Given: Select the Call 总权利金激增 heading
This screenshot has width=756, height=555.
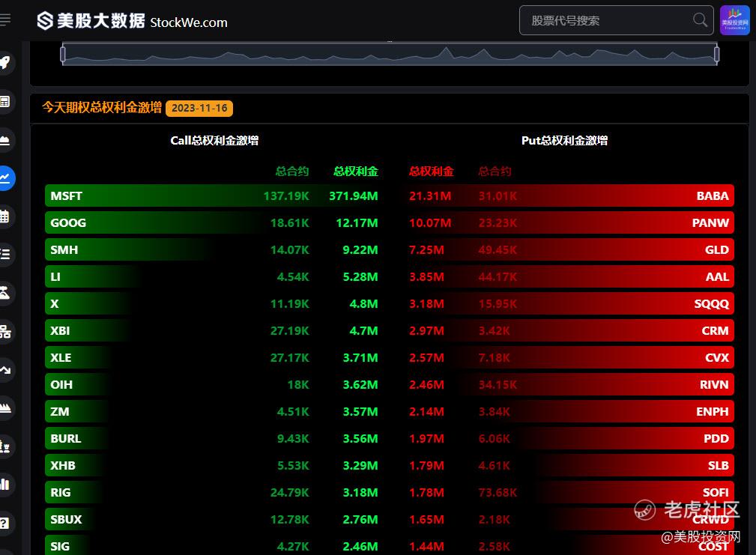Looking at the screenshot, I should [214, 141].
